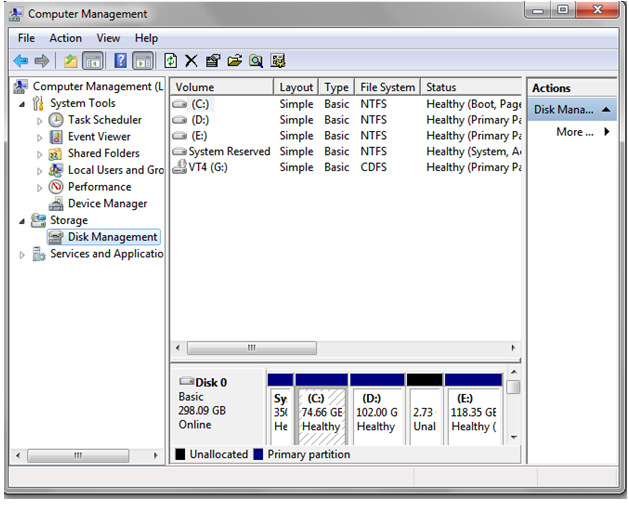Expand the Shared Folders node

(39, 154)
